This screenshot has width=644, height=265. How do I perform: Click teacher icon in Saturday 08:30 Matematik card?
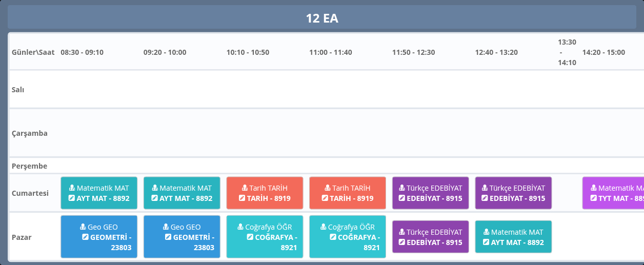click(x=72, y=188)
